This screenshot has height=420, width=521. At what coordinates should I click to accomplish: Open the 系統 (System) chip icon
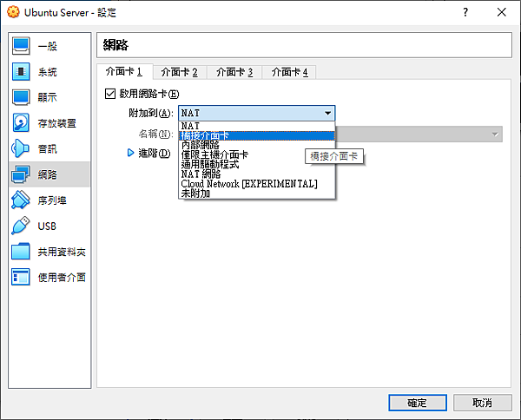(21, 72)
